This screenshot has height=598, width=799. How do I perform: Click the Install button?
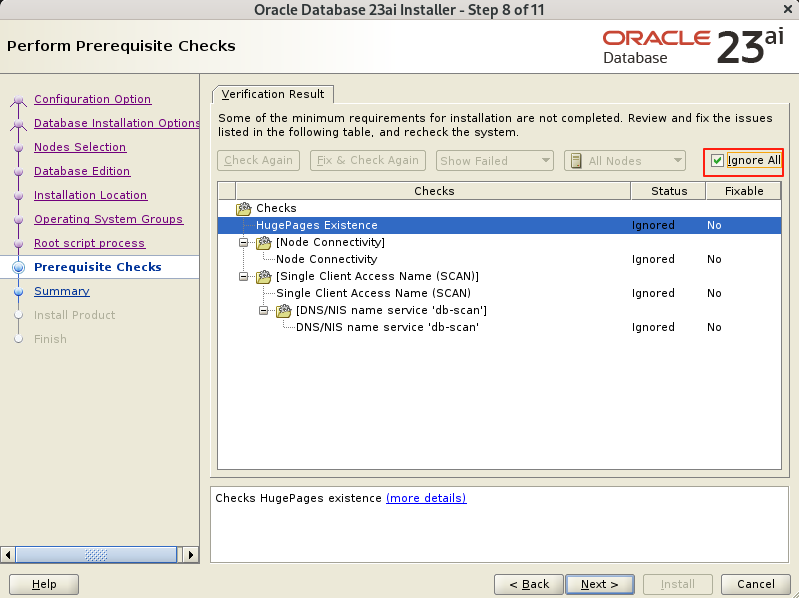[678, 584]
